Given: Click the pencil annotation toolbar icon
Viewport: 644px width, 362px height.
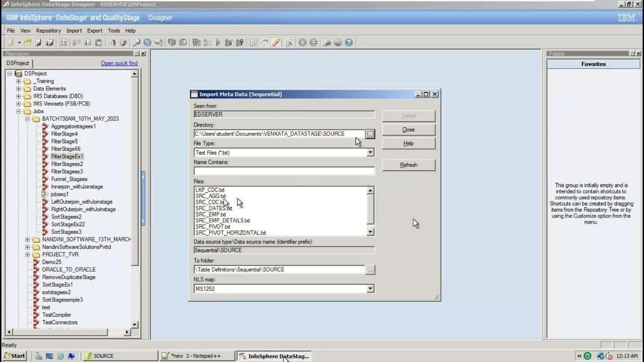Looking at the screenshot, I should click(x=276, y=43).
